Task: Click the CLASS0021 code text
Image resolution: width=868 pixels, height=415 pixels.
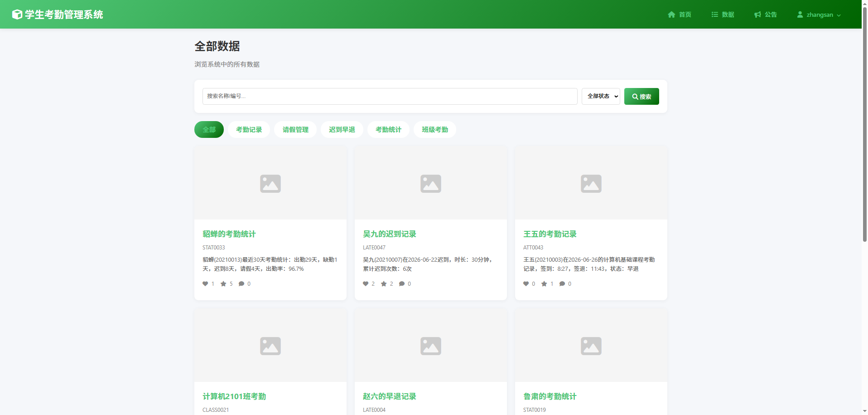Action: (216, 410)
